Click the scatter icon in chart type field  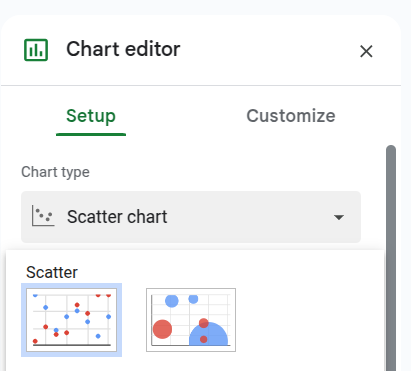43,216
